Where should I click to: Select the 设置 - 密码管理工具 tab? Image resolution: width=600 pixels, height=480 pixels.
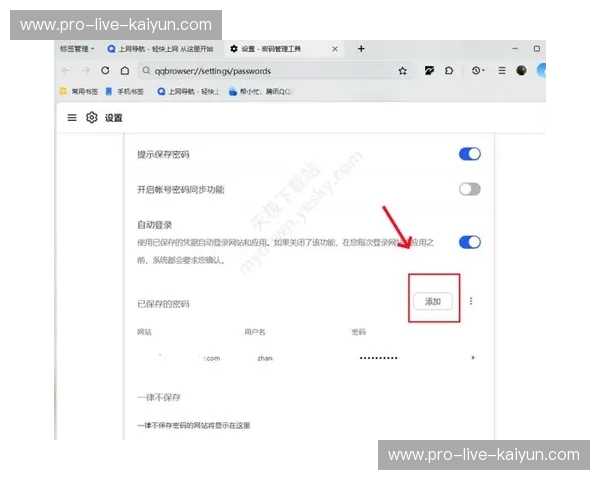click(283, 49)
